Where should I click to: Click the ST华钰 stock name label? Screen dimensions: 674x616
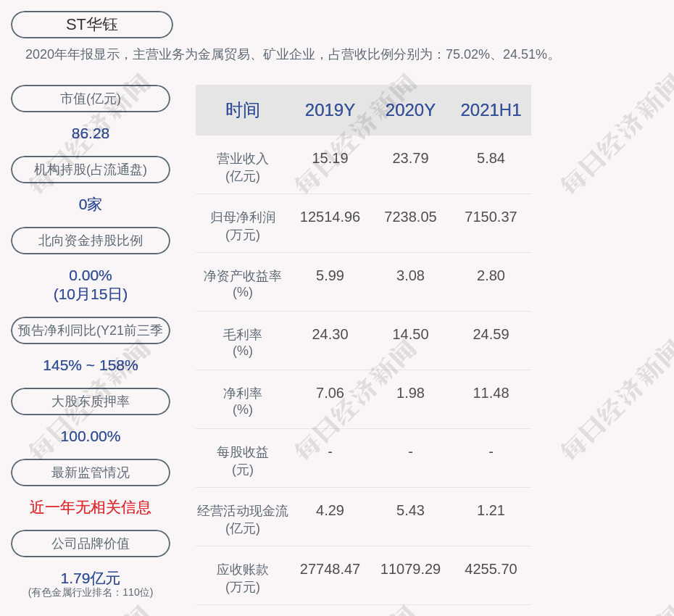coord(91,25)
